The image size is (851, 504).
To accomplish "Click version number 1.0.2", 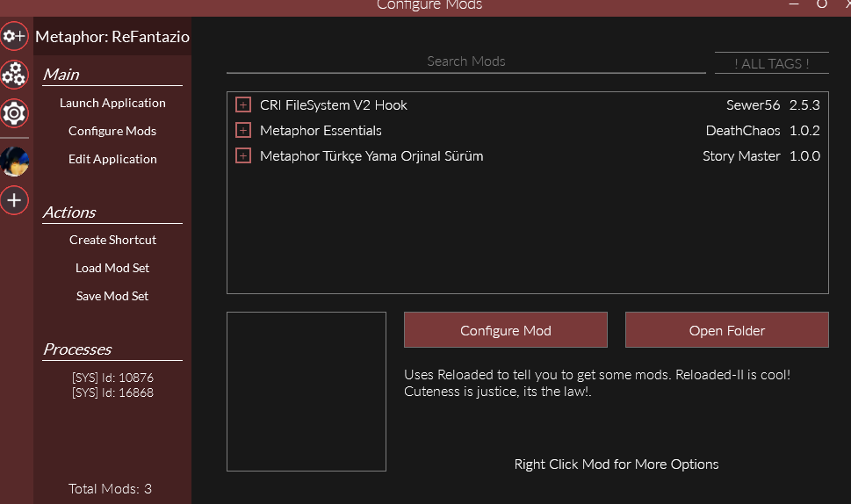I will (x=804, y=131).
